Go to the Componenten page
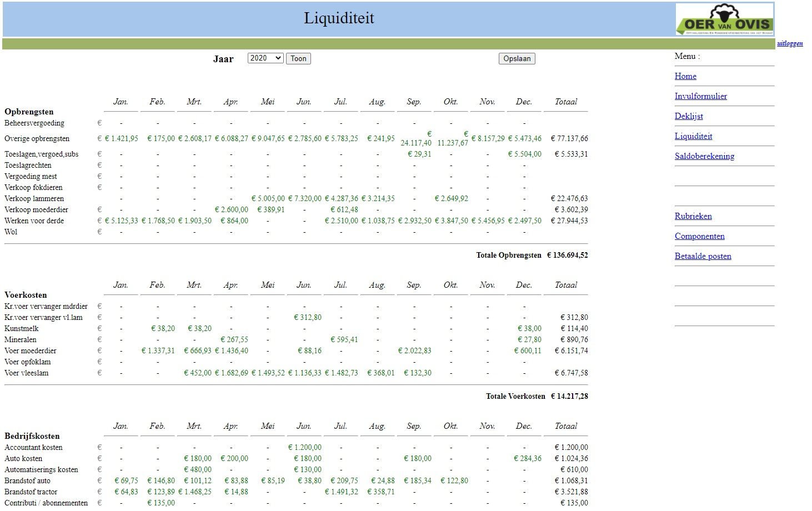Screen dimensions: 812x511 (699, 236)
